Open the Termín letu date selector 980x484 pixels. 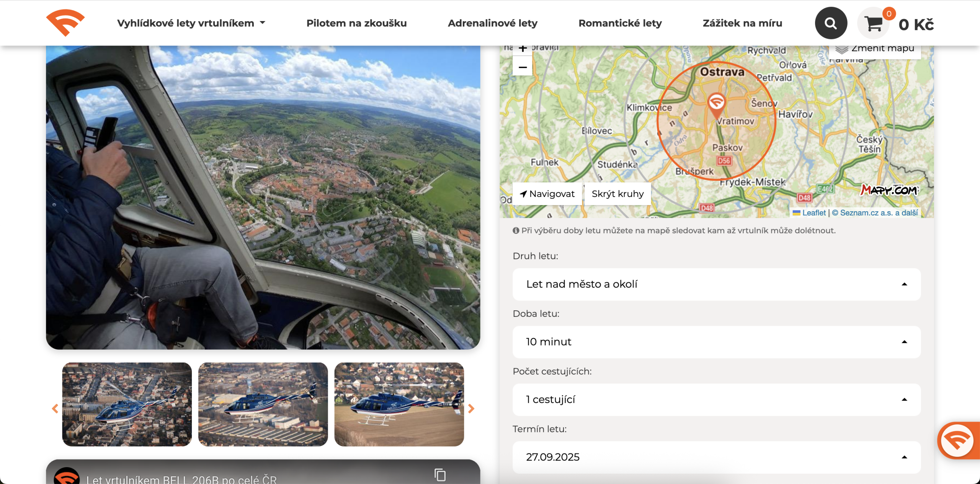(716, 457)
